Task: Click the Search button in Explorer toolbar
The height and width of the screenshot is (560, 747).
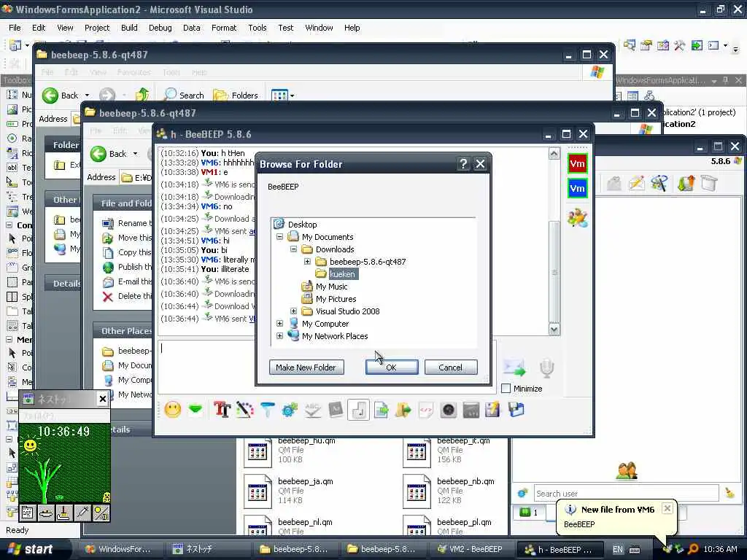Action: tap(184, 95)
